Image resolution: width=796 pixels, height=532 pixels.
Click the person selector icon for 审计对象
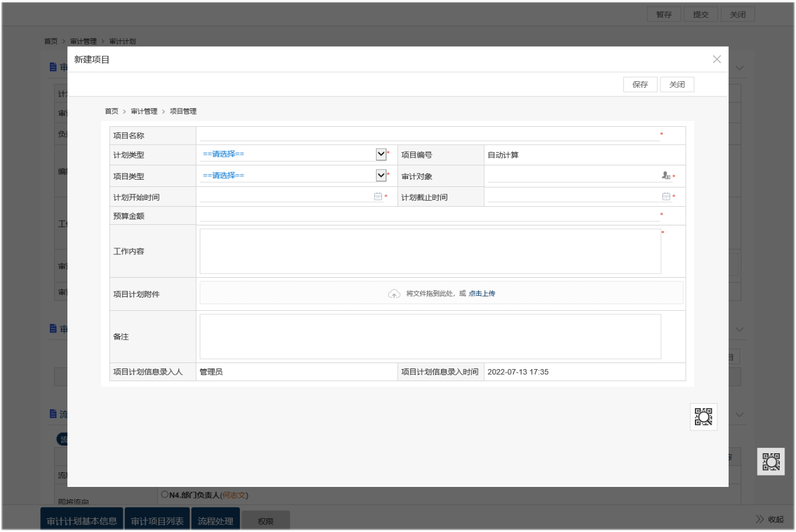tap(665, 176)
